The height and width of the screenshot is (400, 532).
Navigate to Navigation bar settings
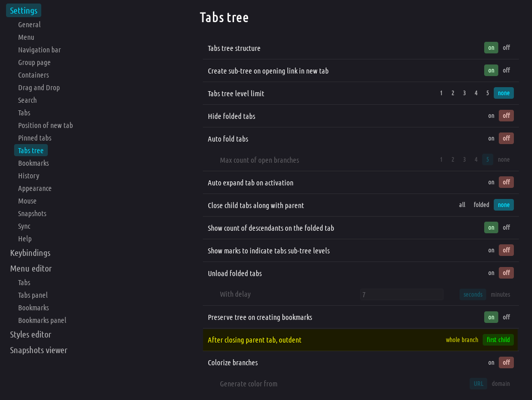coord(39,50)
